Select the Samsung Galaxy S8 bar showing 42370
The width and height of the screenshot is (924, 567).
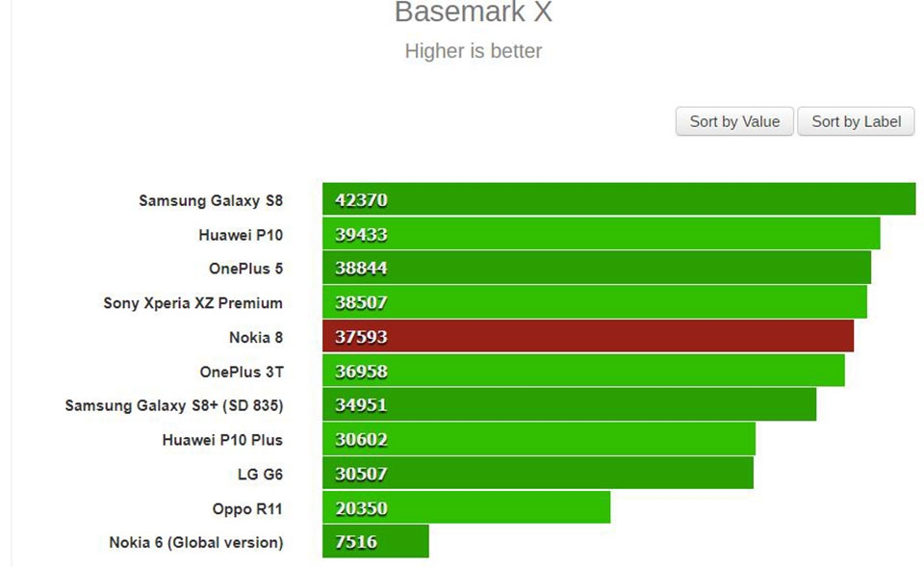pos(619,199)
